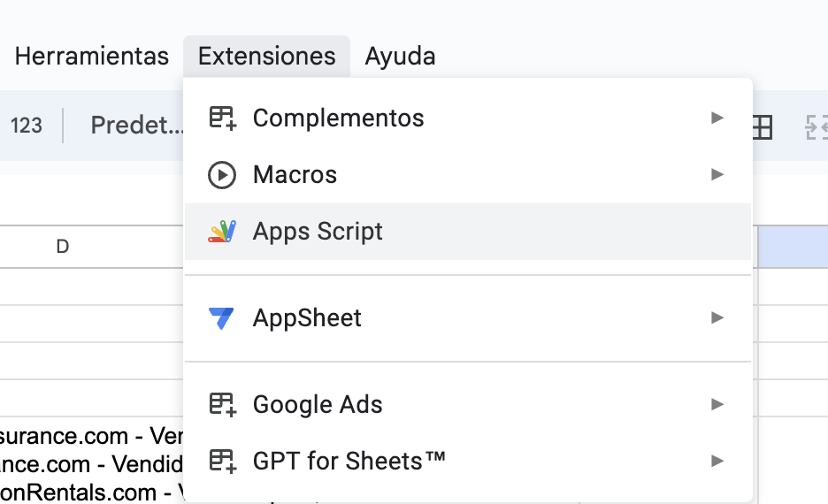Open the Herramientas menu
The height and width of the screenshot is (504, 828).
[92, 57]
